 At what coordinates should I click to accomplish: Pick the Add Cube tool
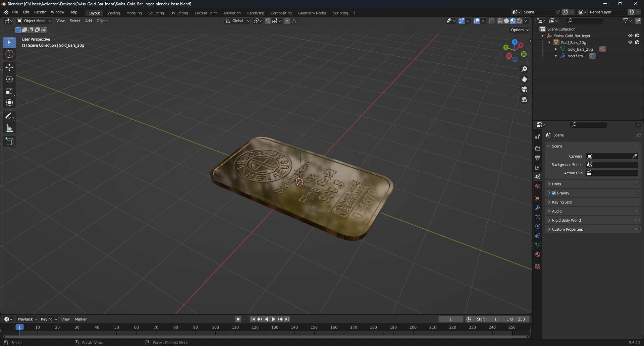tap(9, 141)
